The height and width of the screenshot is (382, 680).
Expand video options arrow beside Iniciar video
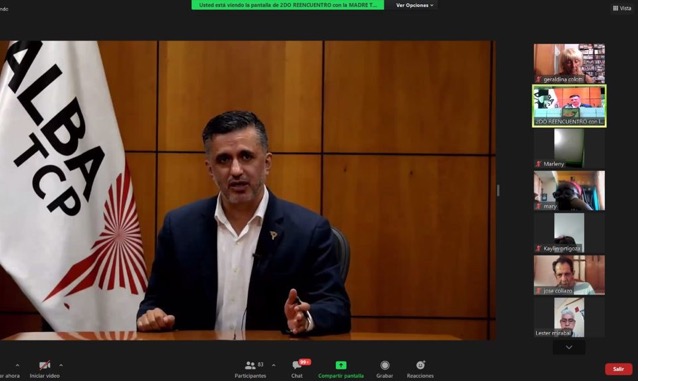coord(61,365)
